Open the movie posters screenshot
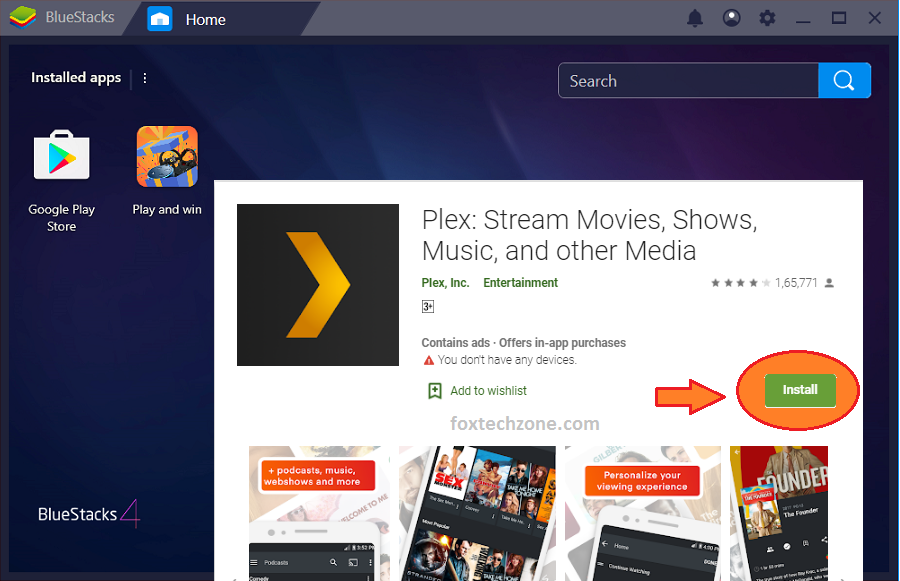900x581 pixels. tap(478, 513)
